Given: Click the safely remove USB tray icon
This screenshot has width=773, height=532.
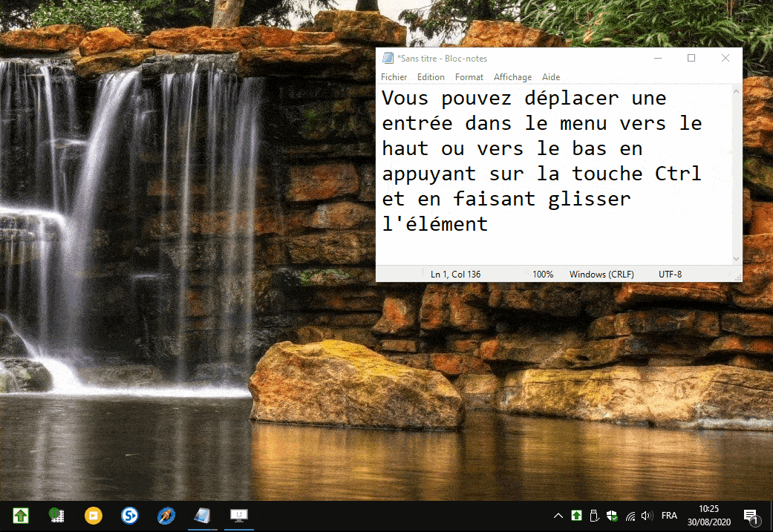Looking at the screenshot, I should pyautogui.click(x=594, y=516).
